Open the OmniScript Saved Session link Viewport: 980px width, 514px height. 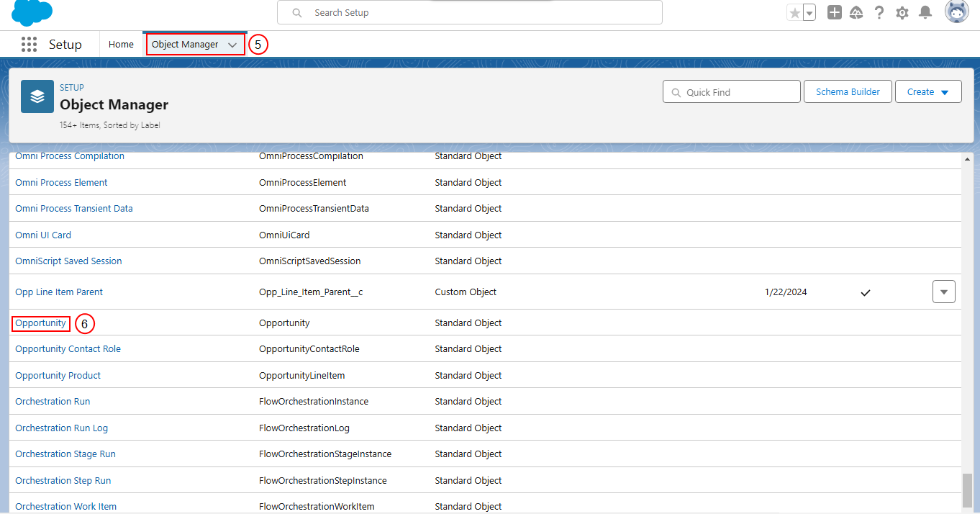68,261
